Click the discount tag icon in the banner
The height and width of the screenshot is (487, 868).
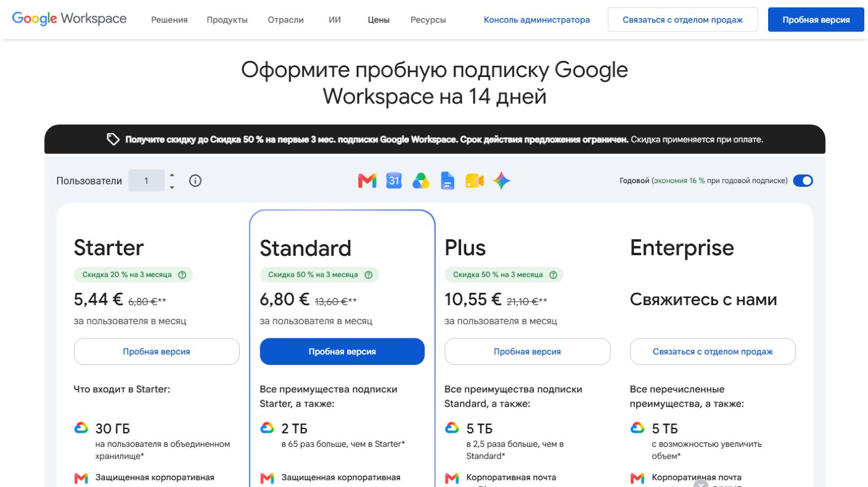pos(113,139)
